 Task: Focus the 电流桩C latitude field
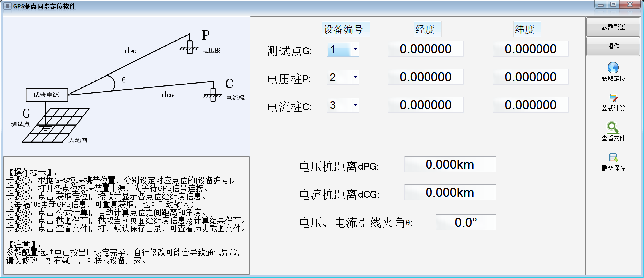tap(531, 105)
